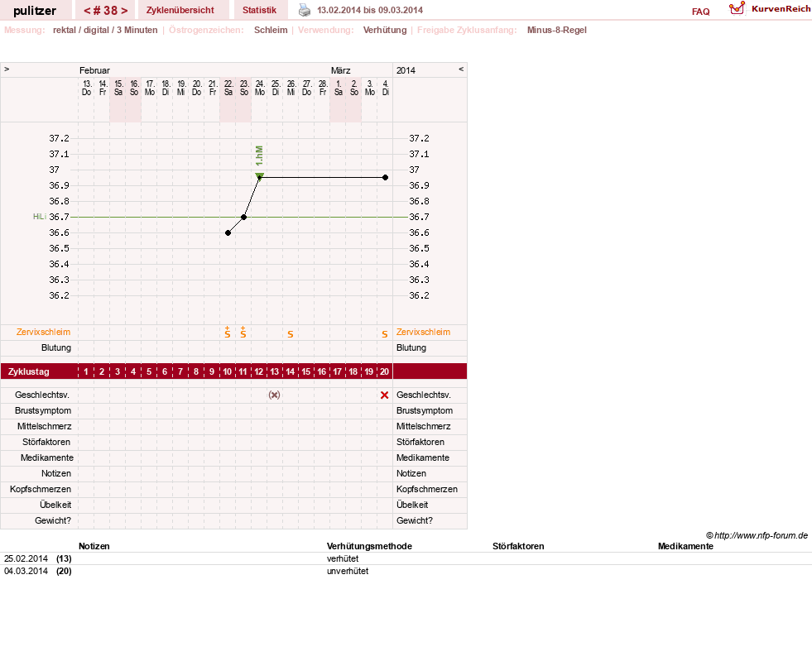Image resolution: width=812 pixels, height=661 pixels.
Task: Click the temperature point at 36.6
Action: (228, 233)
